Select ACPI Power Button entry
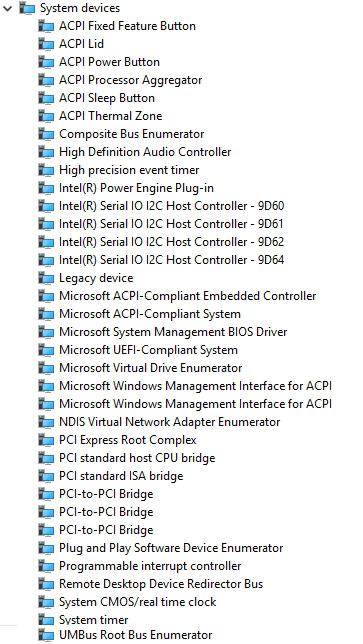This screenshot has width=363, height=644. pyautogui.click(x=109, y=62)
